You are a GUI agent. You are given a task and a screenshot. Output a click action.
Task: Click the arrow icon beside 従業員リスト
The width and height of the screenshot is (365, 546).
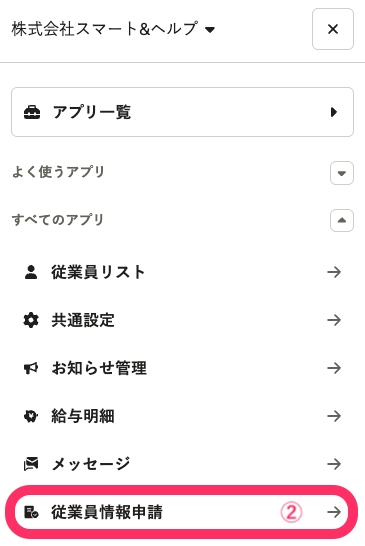click(334, 272)
